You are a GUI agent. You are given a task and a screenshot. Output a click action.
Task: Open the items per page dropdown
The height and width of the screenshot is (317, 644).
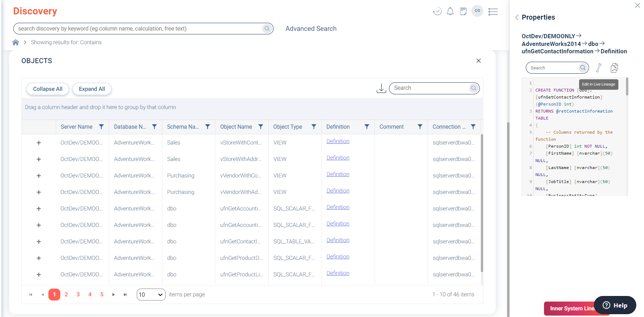[x=151, y=295]
